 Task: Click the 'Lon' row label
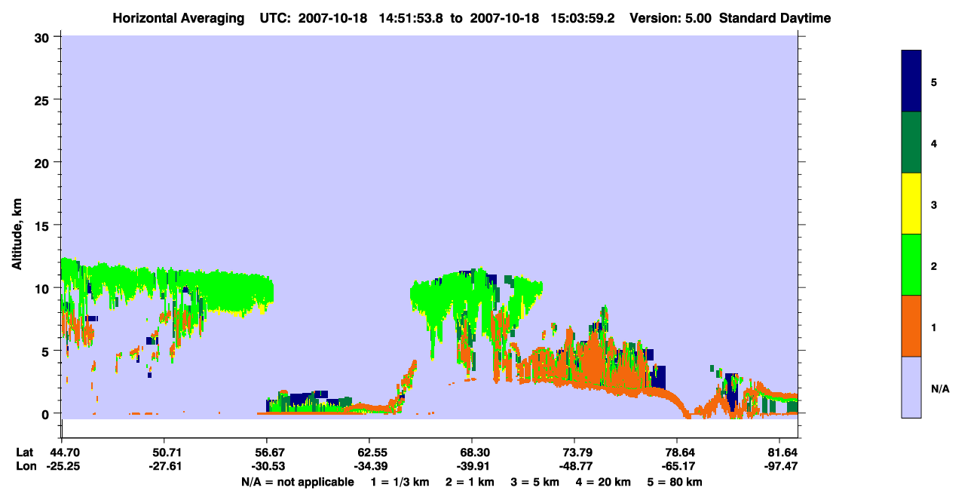(x=26, y=466)
